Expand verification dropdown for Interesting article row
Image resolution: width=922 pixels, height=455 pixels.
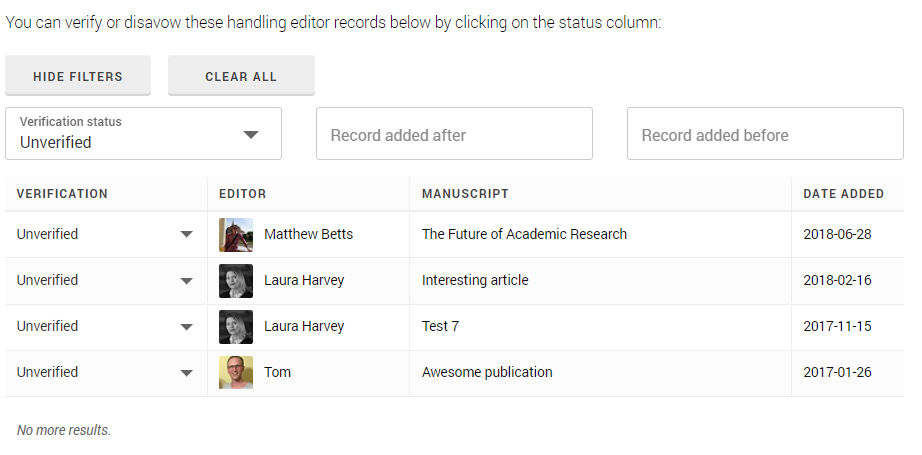[x=186, y=281]
